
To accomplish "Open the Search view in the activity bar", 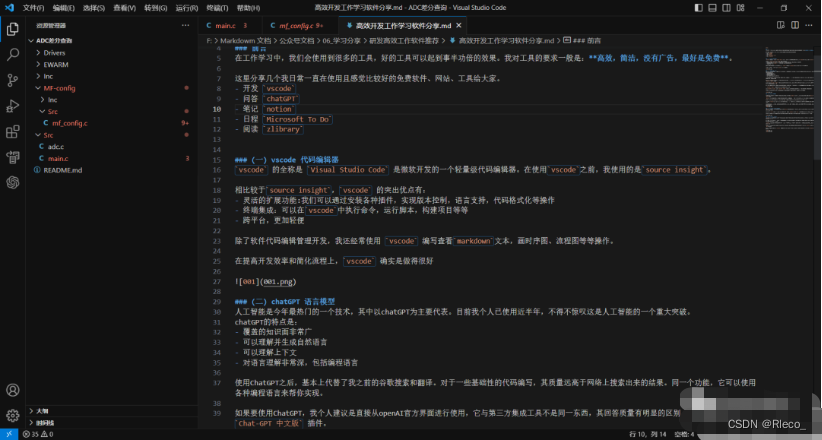I will pos(13,55).
